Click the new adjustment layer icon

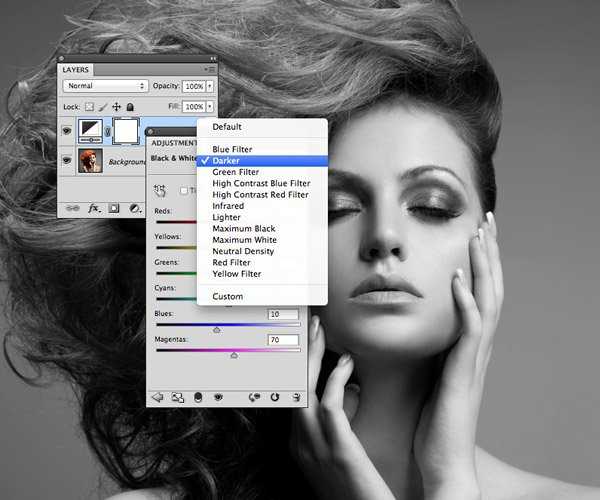(135, 208)
